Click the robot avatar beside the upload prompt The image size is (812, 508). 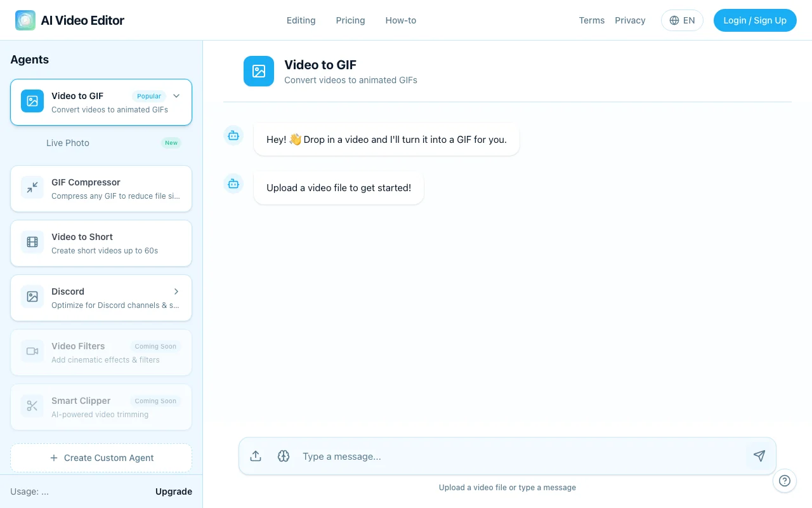(233, 184)
